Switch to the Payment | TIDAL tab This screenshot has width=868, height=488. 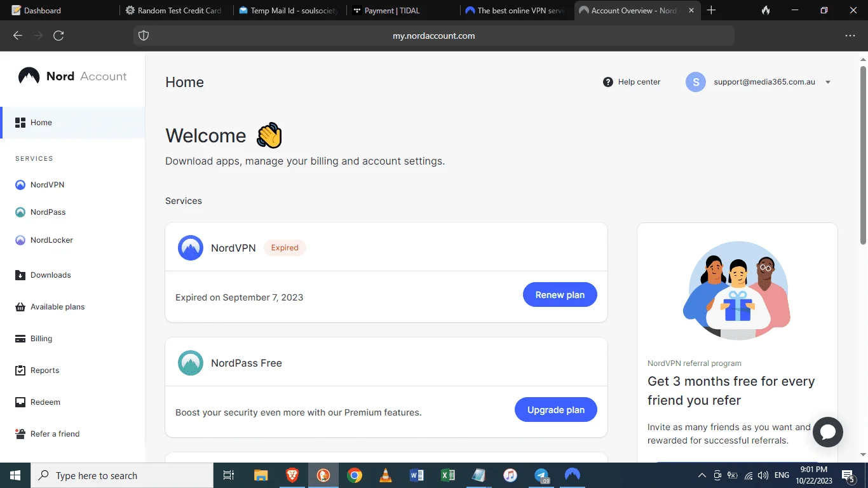(403, 10)
